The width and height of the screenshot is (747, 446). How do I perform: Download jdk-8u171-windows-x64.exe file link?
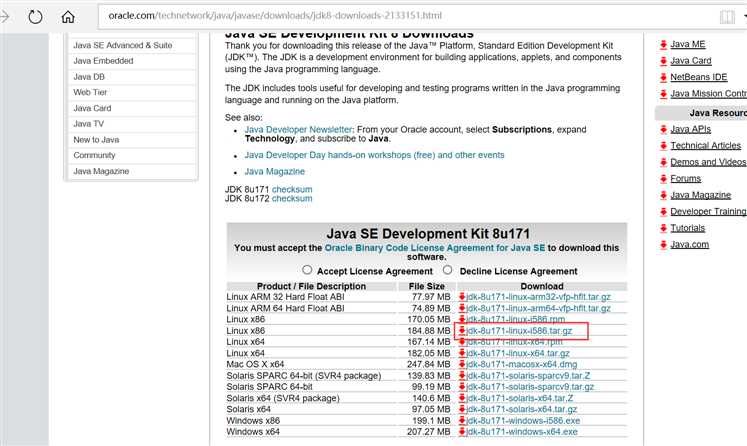(522, 432)
